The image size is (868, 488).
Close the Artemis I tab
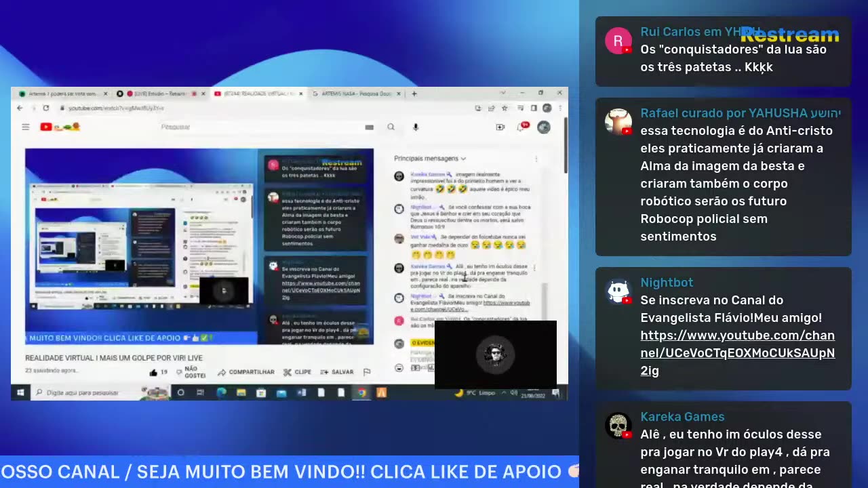pos(105,94)
